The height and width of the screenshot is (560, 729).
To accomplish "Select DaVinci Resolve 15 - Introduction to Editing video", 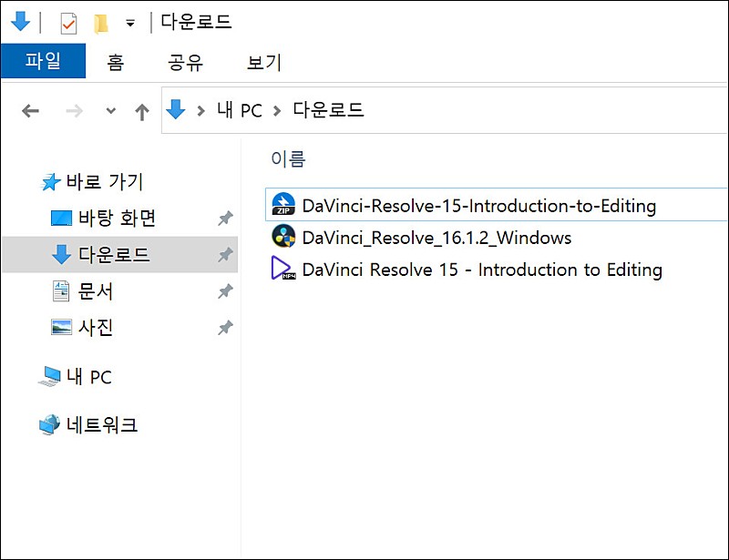I will coord(482,270).
